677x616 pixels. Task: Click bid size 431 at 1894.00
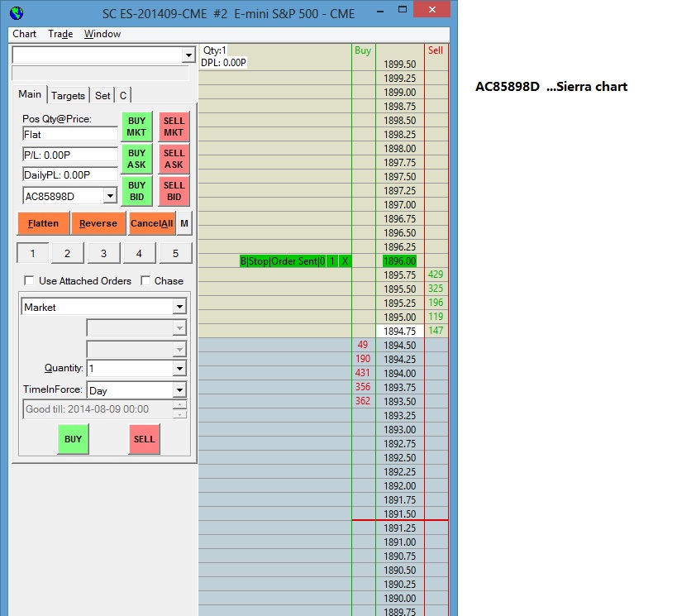click(x=363, y=373)
